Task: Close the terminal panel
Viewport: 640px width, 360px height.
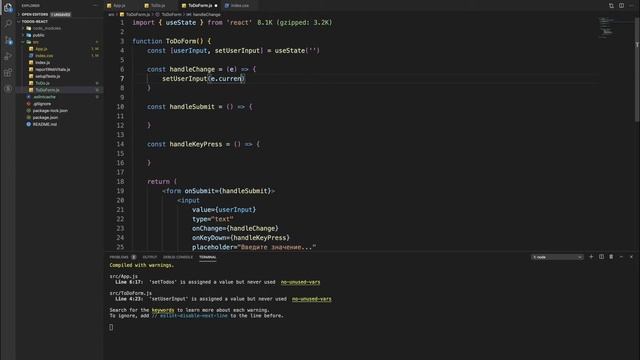Action: 631,257
